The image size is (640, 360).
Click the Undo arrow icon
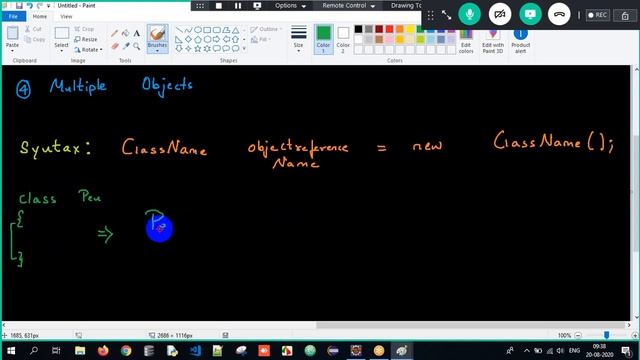point(29,6)
